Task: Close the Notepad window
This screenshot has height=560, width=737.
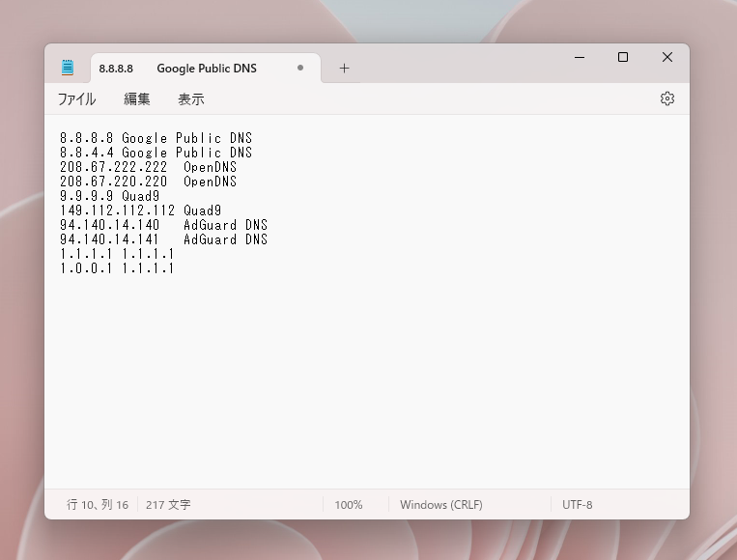Action: (x=666, y=57)
